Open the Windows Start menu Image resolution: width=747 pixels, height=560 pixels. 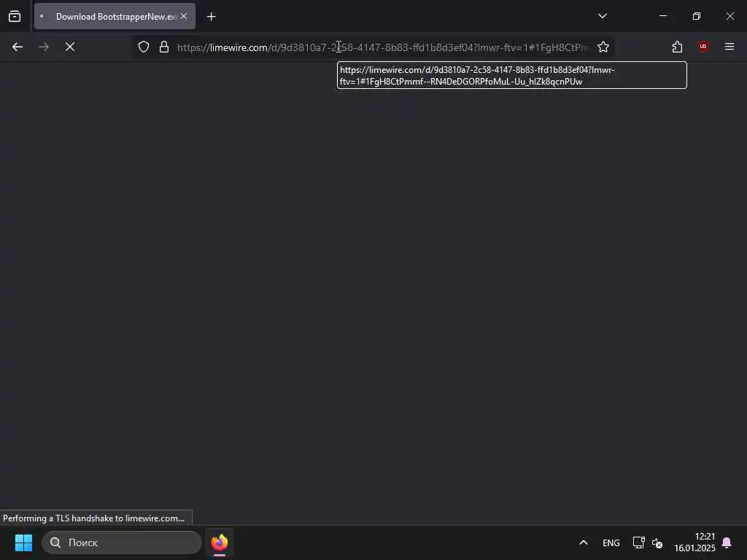click(23, 542)
